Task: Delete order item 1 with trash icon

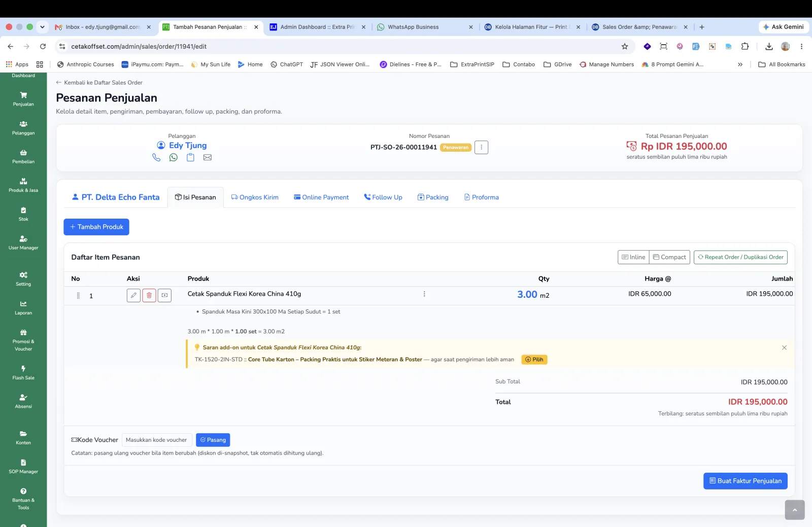Action: point(149,295)
